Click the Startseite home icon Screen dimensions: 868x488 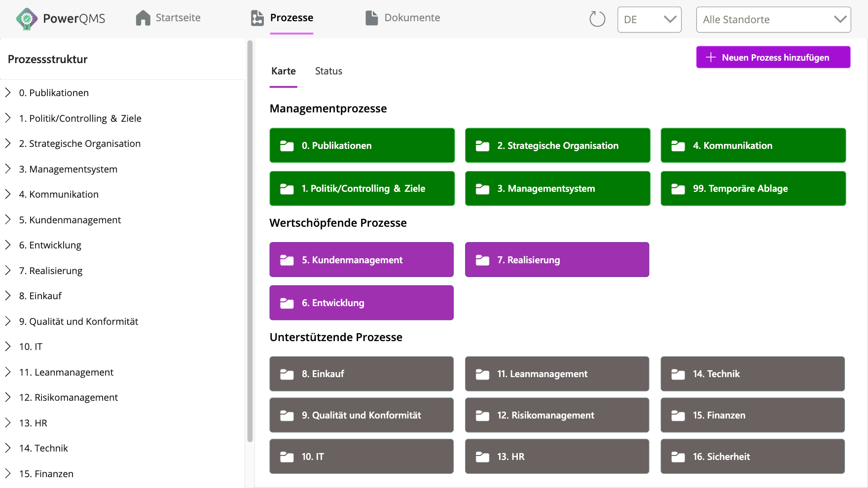(143, 18)
